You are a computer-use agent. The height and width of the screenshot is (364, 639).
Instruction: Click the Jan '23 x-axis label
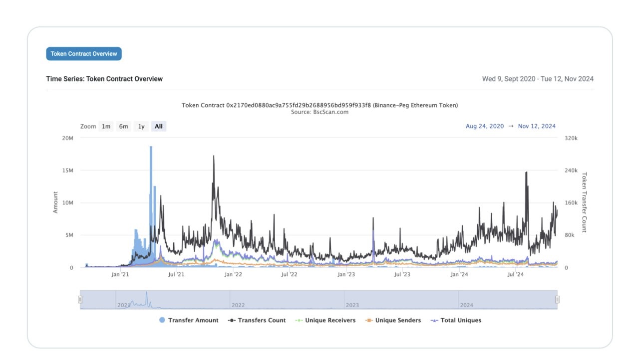pyautogui.click(x=346, y=274)
